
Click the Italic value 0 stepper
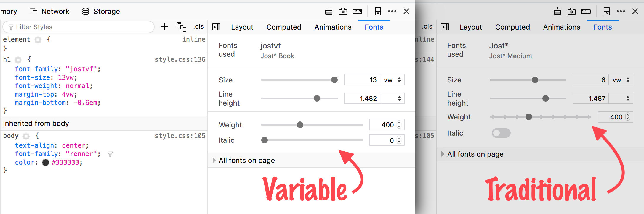click(399, 140)
